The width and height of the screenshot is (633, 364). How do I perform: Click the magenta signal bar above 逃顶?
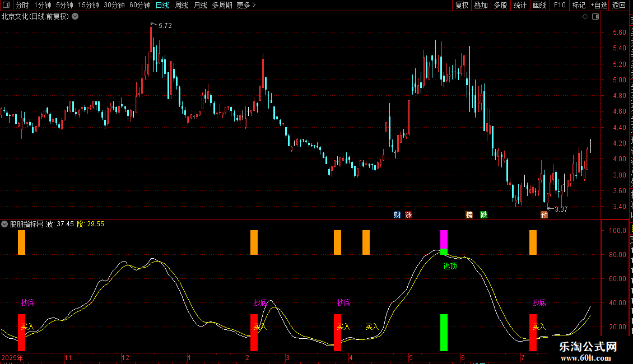444,240
